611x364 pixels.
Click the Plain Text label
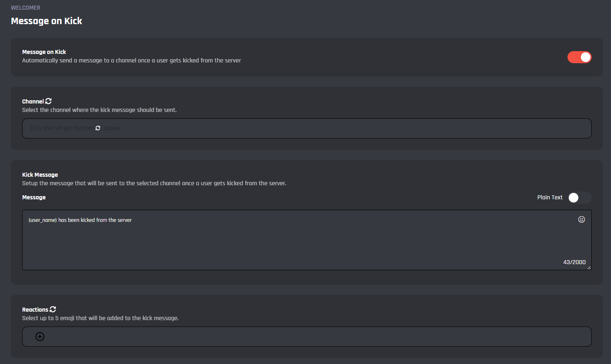pyautogui.click(x=549, y=197)
